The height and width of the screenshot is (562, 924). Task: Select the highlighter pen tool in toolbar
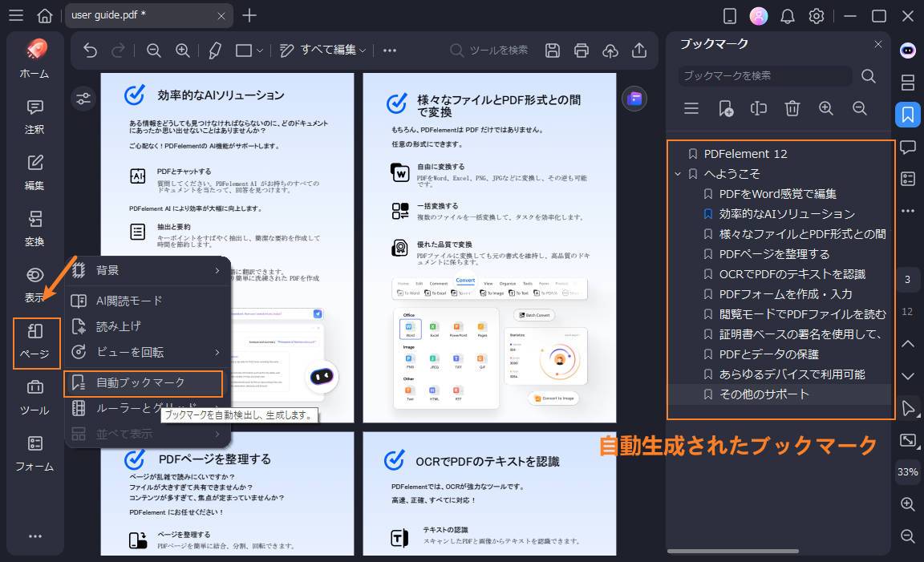214,50
